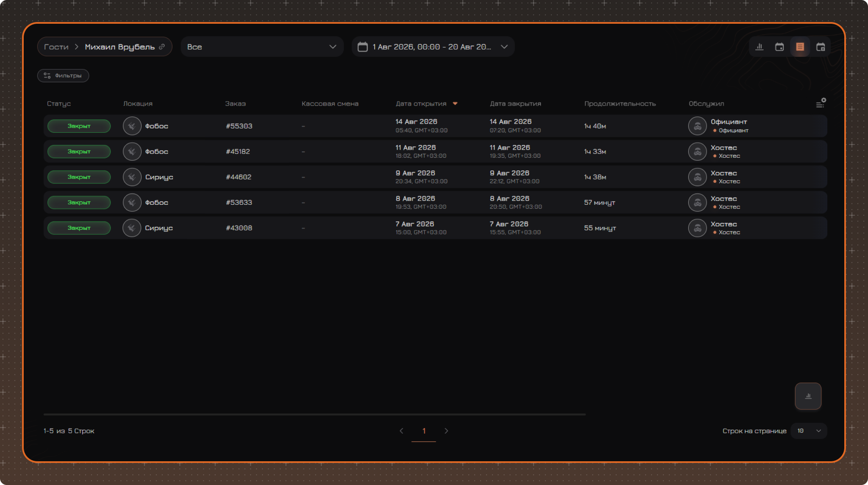Image resolution: width=868 pixels, height=485 pixels.
Task: Open the bar chart statistics view
Action: click(x=759, y=47)
